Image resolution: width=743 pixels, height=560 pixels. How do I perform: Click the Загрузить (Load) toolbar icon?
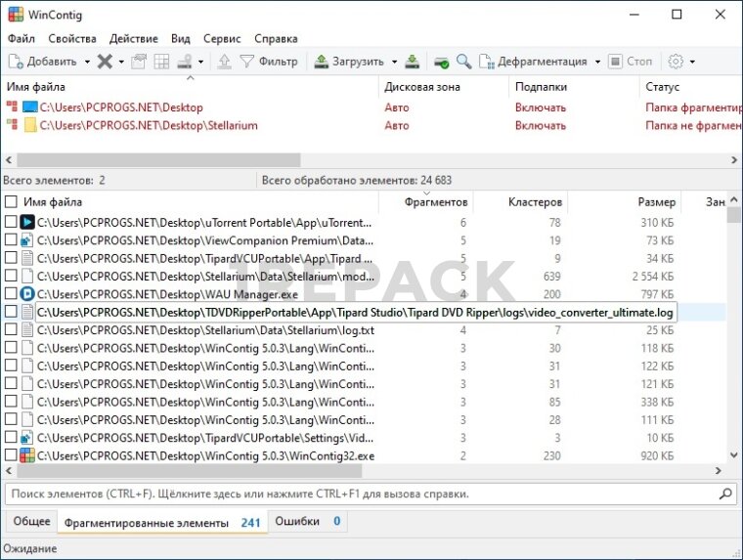(x=322, y=62)
